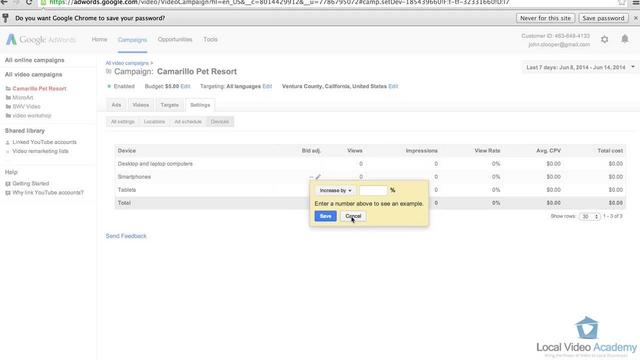Click folder icon beside Camarillo Pet Resort

coord(8,89)
